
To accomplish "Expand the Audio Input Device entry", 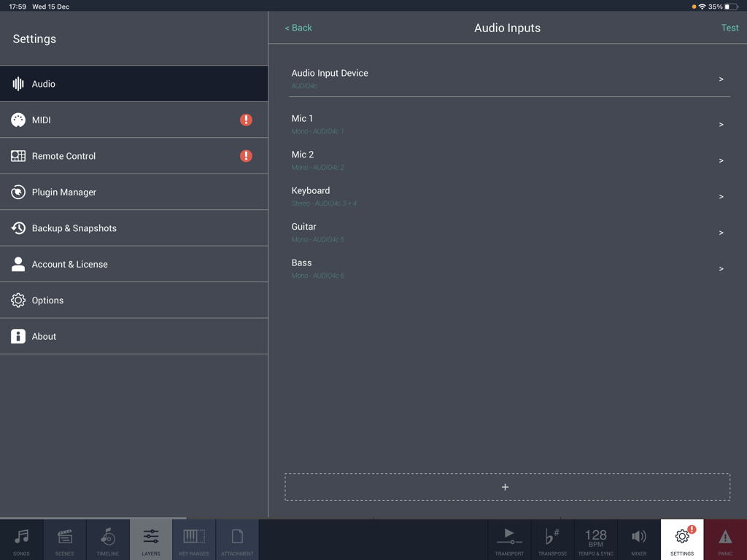I will (721, 79).
